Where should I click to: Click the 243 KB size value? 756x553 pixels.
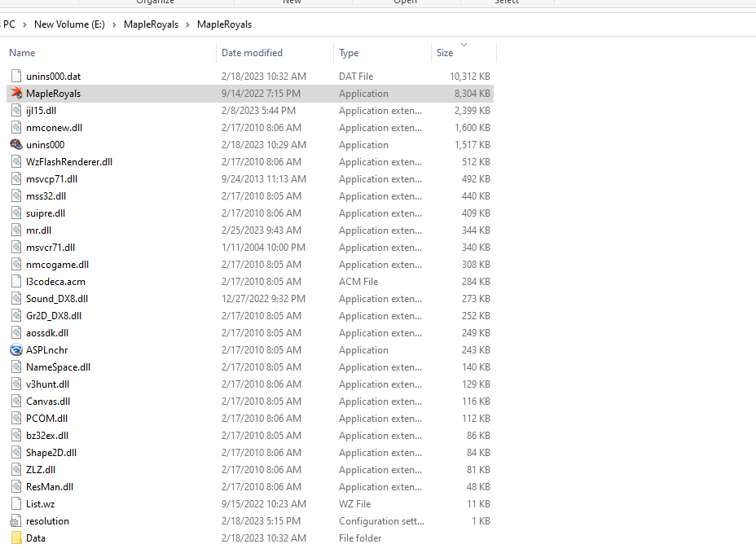476,350
